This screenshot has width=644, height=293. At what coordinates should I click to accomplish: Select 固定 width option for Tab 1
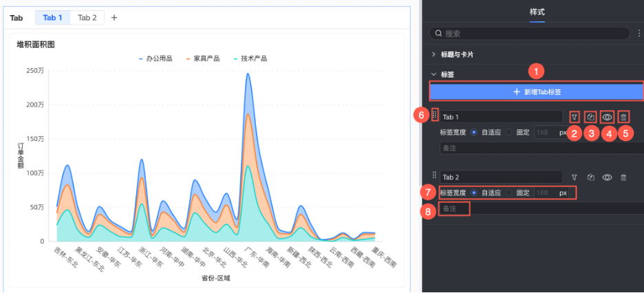click(509, 132)
